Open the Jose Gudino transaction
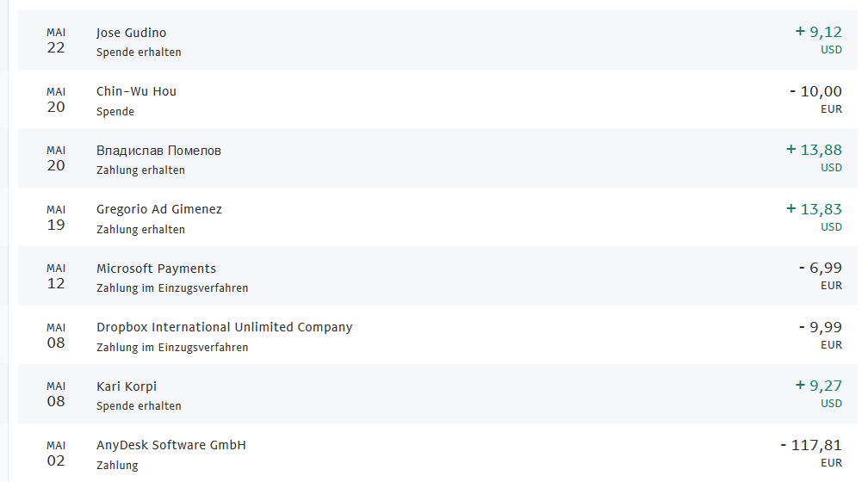 point(131,33)
